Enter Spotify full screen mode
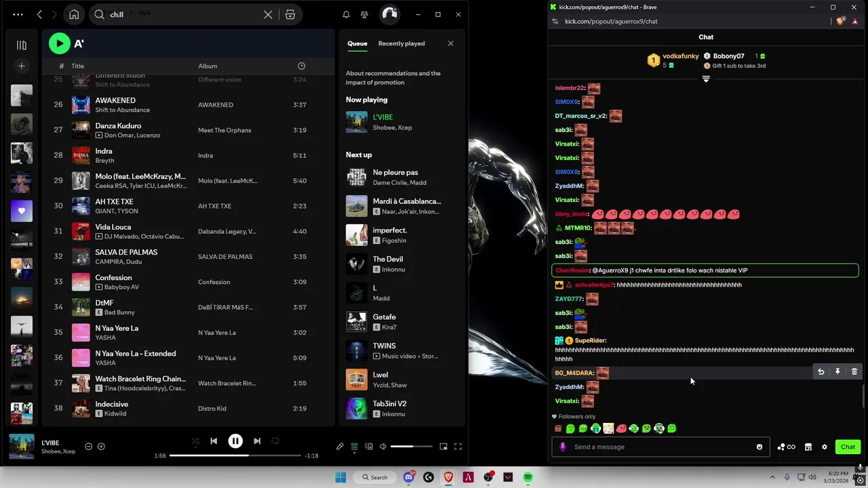This screenshot has width=868, height=488. [458, 447]
